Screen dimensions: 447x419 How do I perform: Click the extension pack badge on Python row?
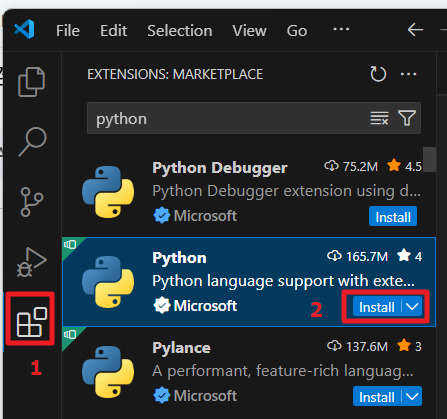70,245
